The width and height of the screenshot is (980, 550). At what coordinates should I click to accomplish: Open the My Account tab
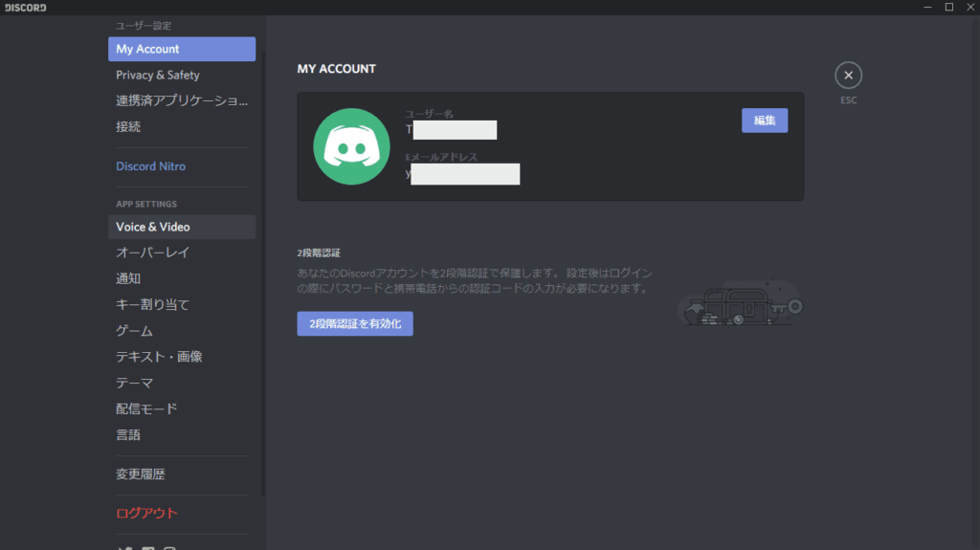[182, 49]
